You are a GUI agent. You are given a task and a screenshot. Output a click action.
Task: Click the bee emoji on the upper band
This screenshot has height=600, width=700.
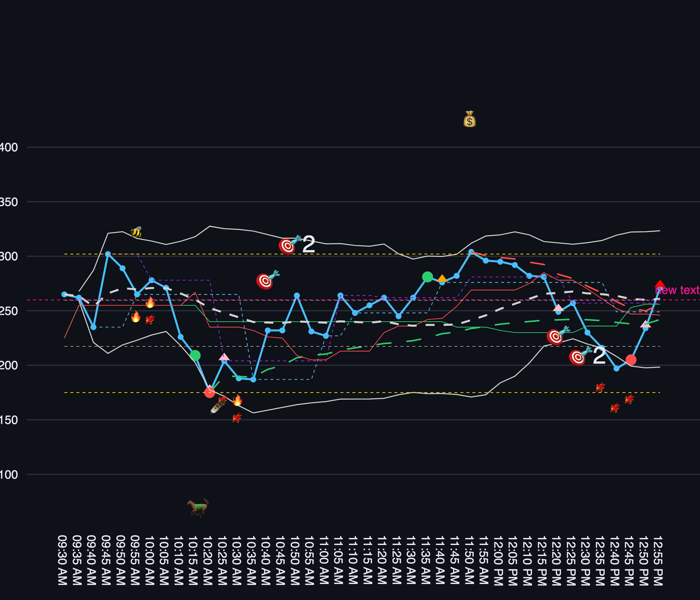tap(136, 232)
